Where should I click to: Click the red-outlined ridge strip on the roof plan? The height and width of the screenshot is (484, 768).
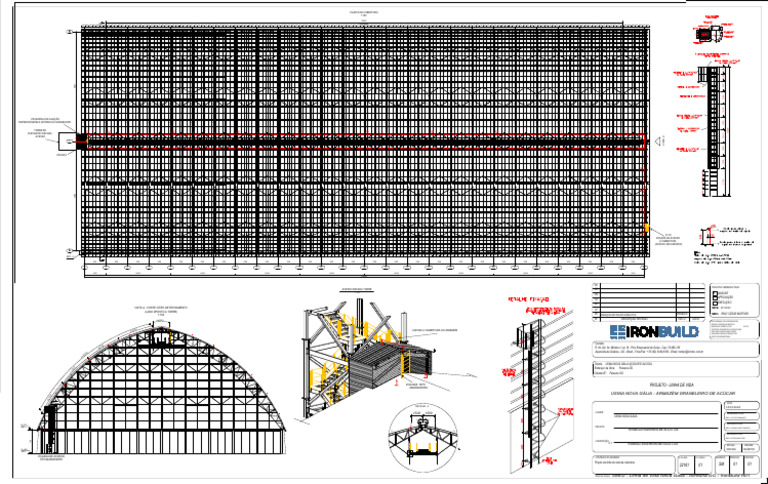point(365,141)
